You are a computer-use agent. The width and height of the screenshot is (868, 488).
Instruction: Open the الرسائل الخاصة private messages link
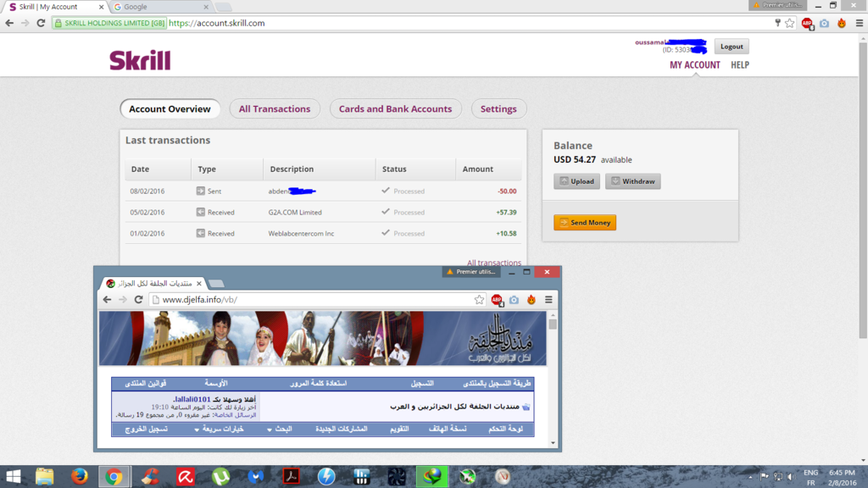click(236, 414)
